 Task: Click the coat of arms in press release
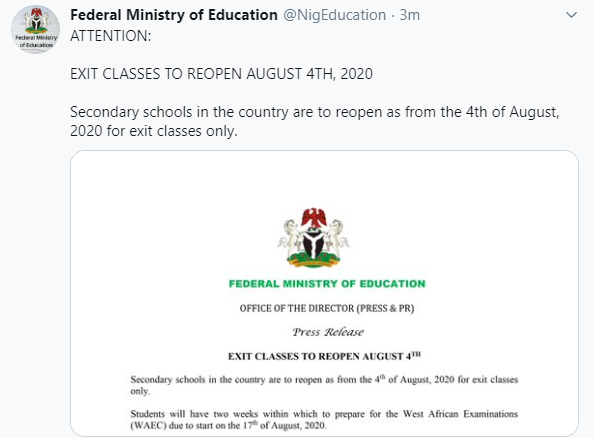[314, 237]
